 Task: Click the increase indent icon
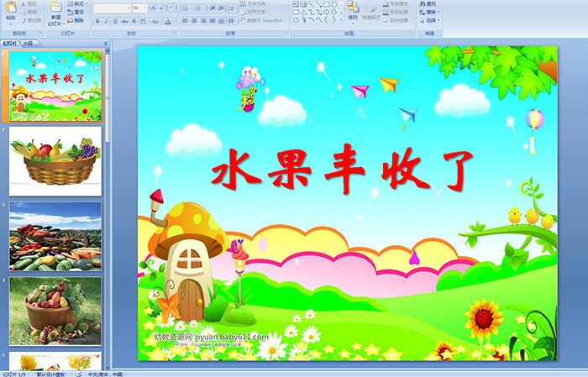(221, 8)
